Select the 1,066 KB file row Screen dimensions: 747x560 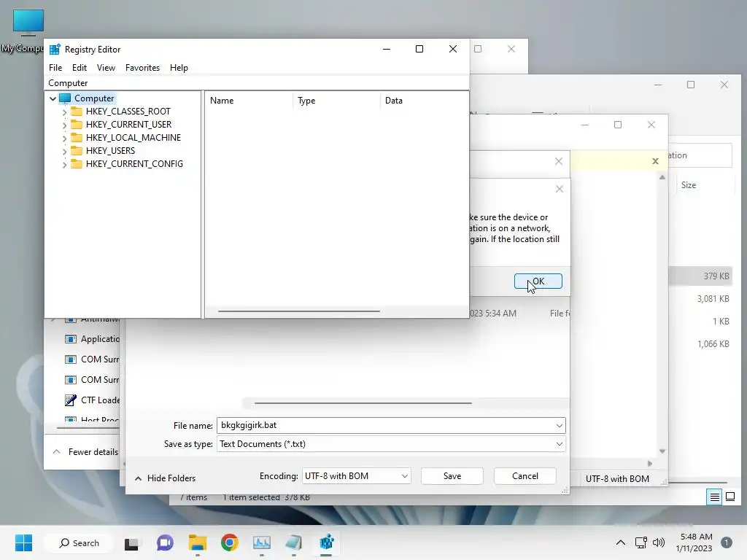click(x=700, y=344)
